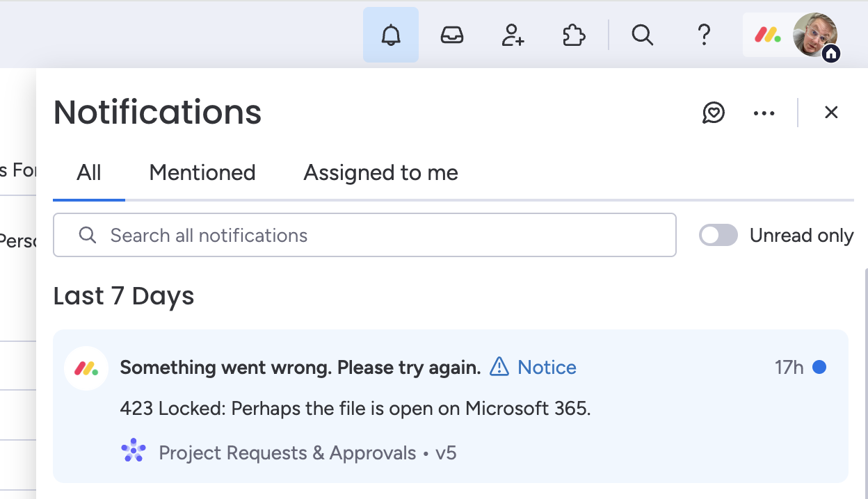Switch to the Assigned to me tab
The width and height of the screenshot is (868, 499).
pos(380,172)
